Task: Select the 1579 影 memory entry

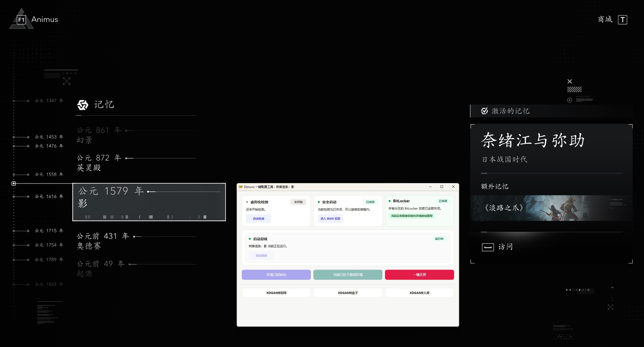Action: click(149, 202)
